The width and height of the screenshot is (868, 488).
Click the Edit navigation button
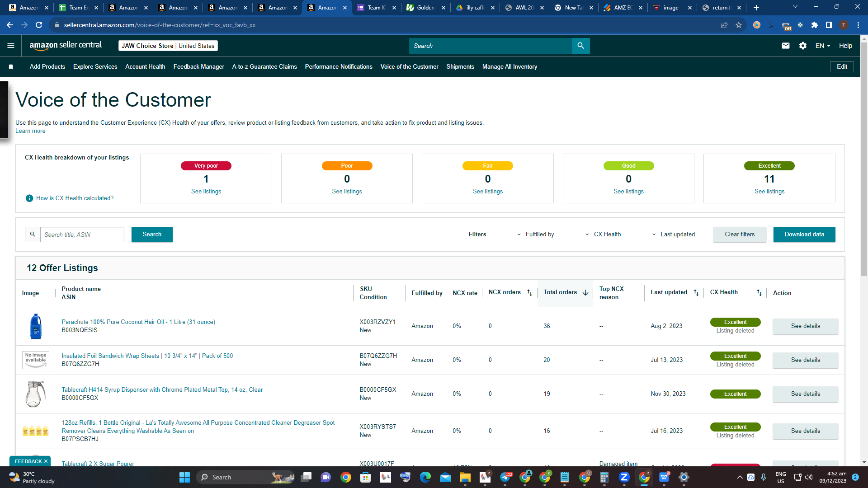(842, 67)
